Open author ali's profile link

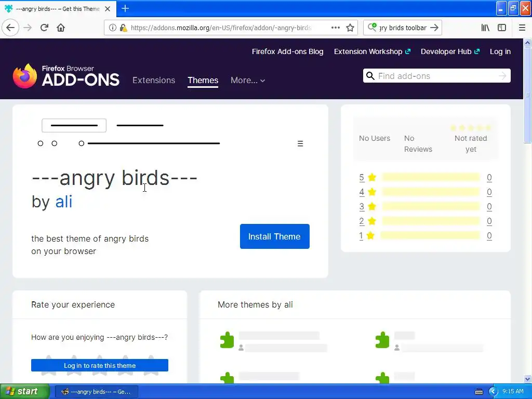tap(64, 202)
